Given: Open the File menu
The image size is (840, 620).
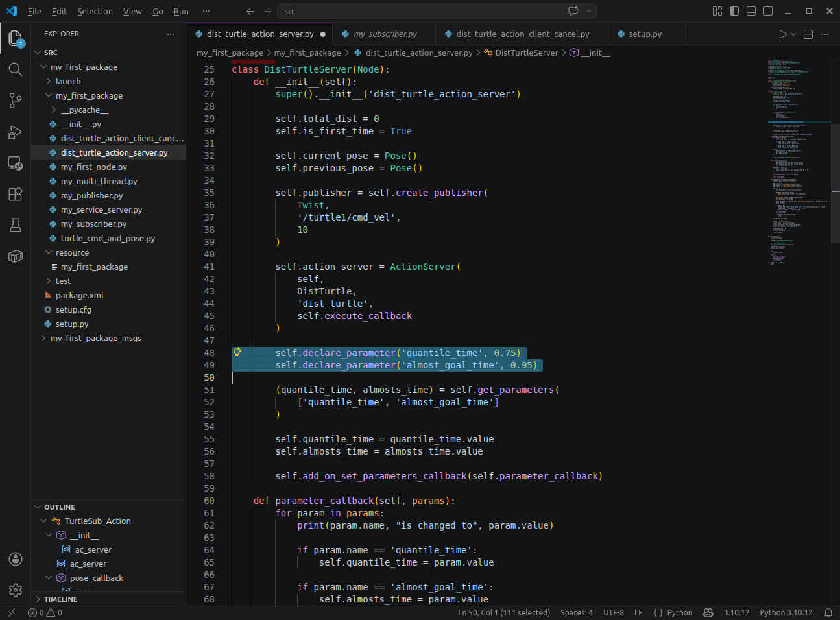Looking at the screenshot, I should click(x=34, y=11).
